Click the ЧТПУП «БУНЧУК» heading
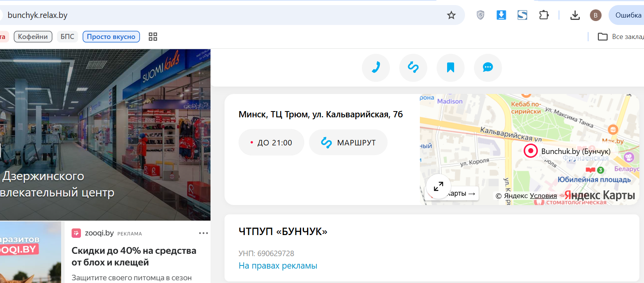Screen dimensions: 644x283 (283, 232)
